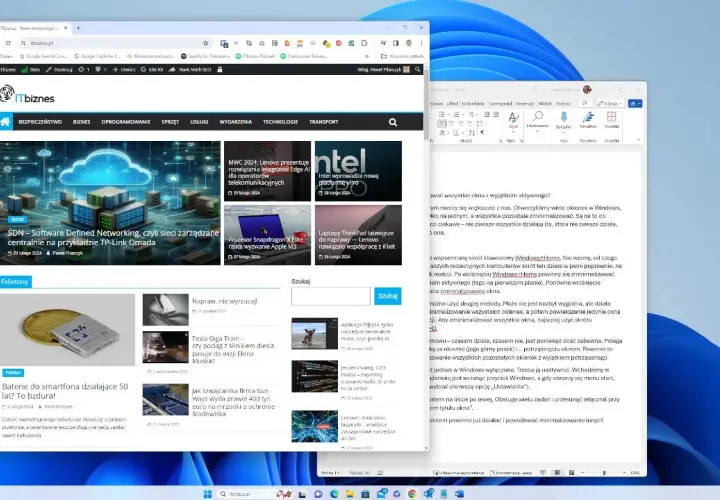Close the ITbiznes browser tab
720x500 pixels.
tap(66, 28)
